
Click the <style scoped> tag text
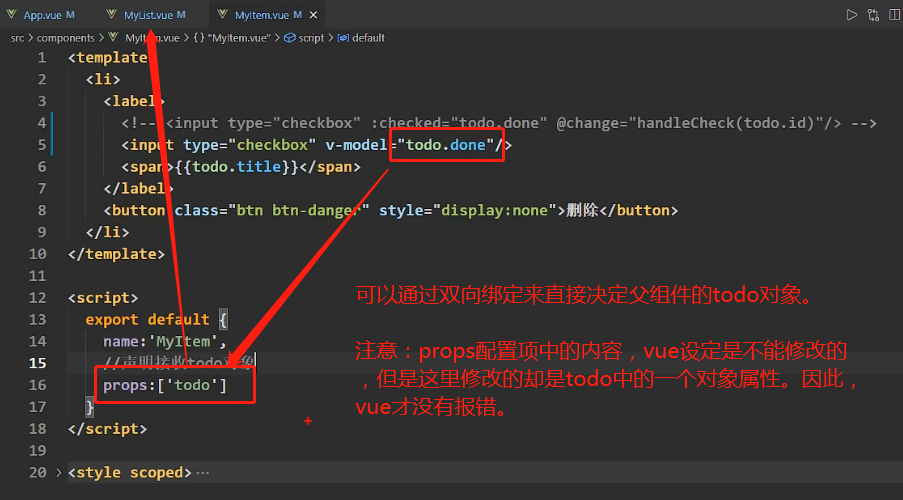tap(130, 472)
